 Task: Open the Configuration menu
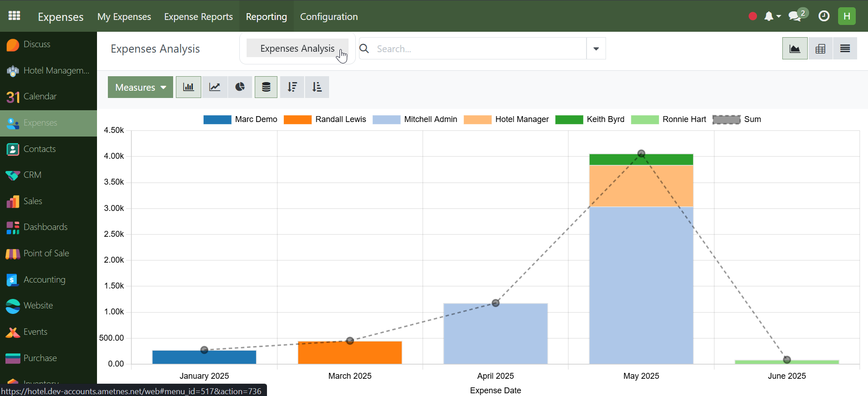329,17
